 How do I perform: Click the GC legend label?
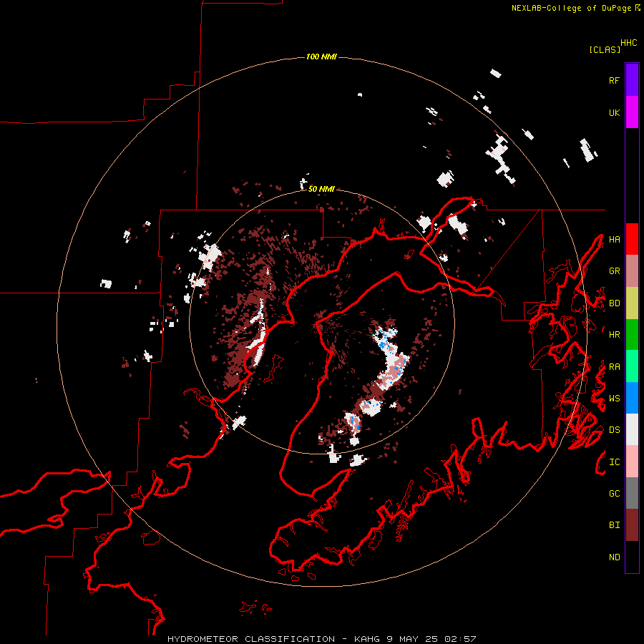[x=614, y=494]
